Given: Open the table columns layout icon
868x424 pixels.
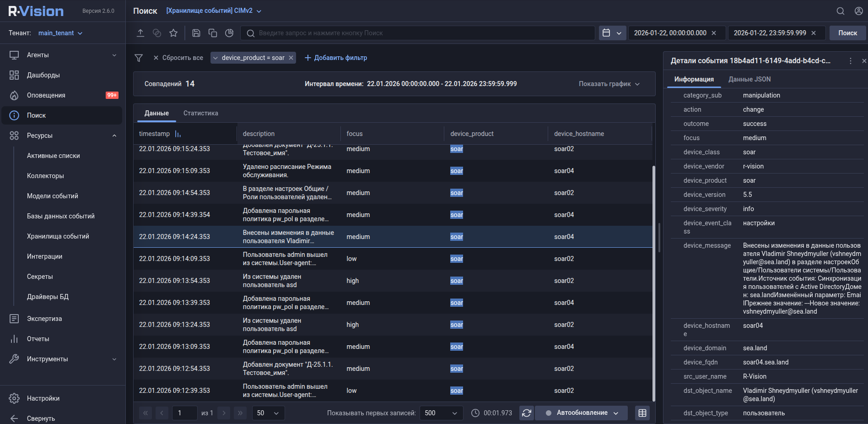Looking at the screenshot, I should [x=642, y=413].
